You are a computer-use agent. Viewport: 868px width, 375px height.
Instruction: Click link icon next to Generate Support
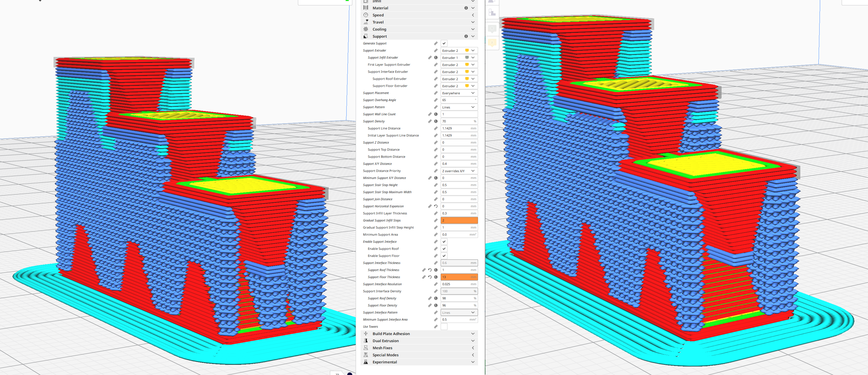click(x=436, y=43)
